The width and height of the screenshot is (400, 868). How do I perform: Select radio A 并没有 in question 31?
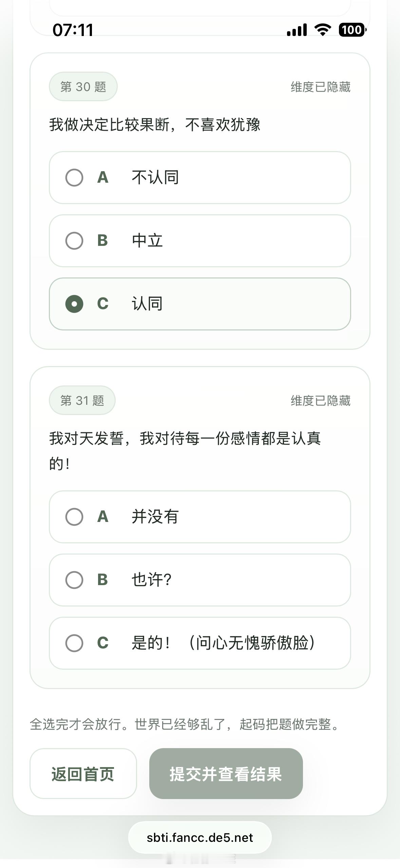(x=74, y=517)
